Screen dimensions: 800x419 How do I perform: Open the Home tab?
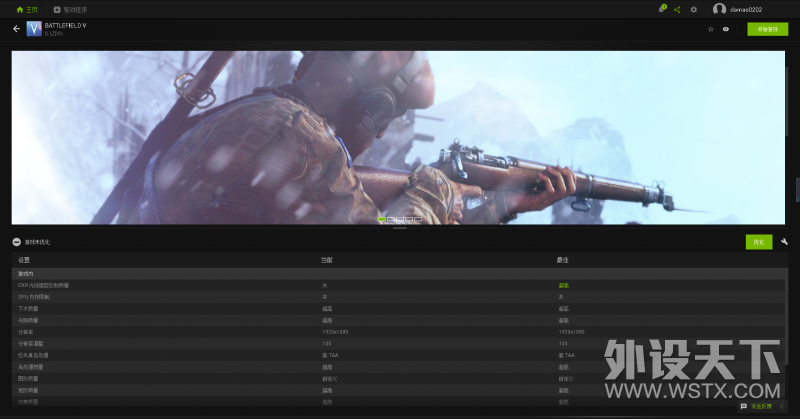click(27, 10)
